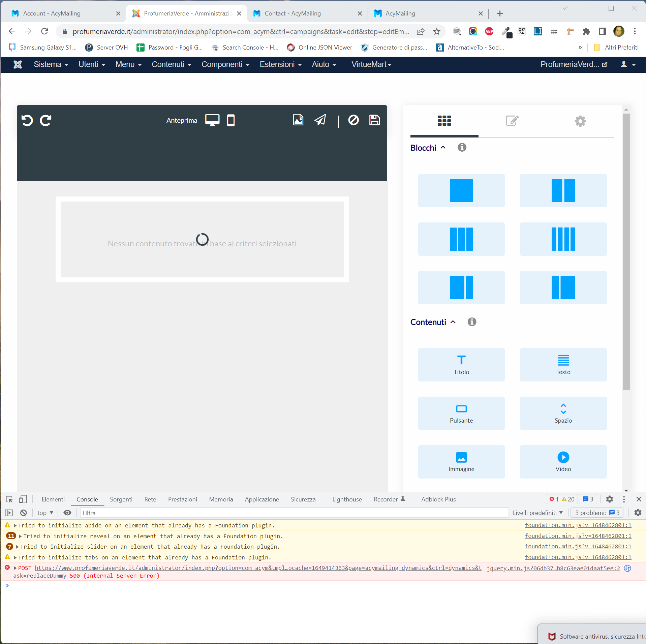Open the settings gear tab in sidebar
This screenshot has width=646, height=644.
click(580, 121)
